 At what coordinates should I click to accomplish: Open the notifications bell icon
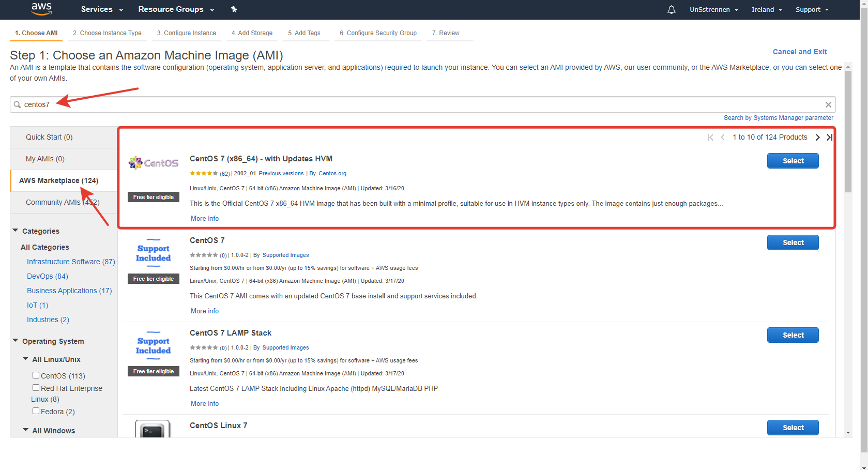pyautogui.click(x=671, y=9)
